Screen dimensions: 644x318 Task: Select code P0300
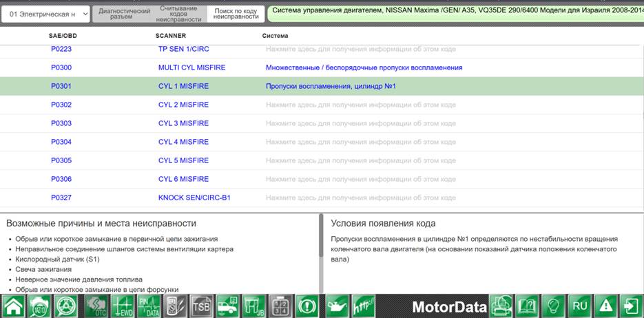coord(61,67)
